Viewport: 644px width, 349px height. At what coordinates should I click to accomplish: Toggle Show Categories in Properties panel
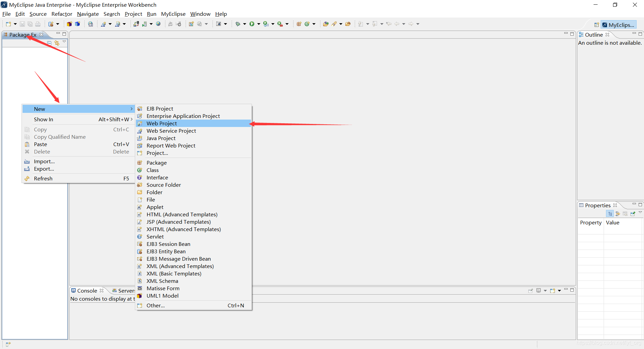(610, 214)
